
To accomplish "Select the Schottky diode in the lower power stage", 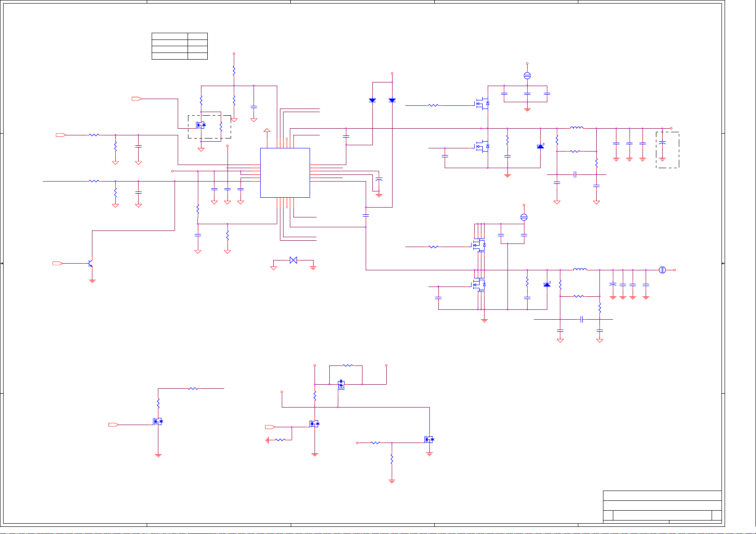I will [547, 284].
